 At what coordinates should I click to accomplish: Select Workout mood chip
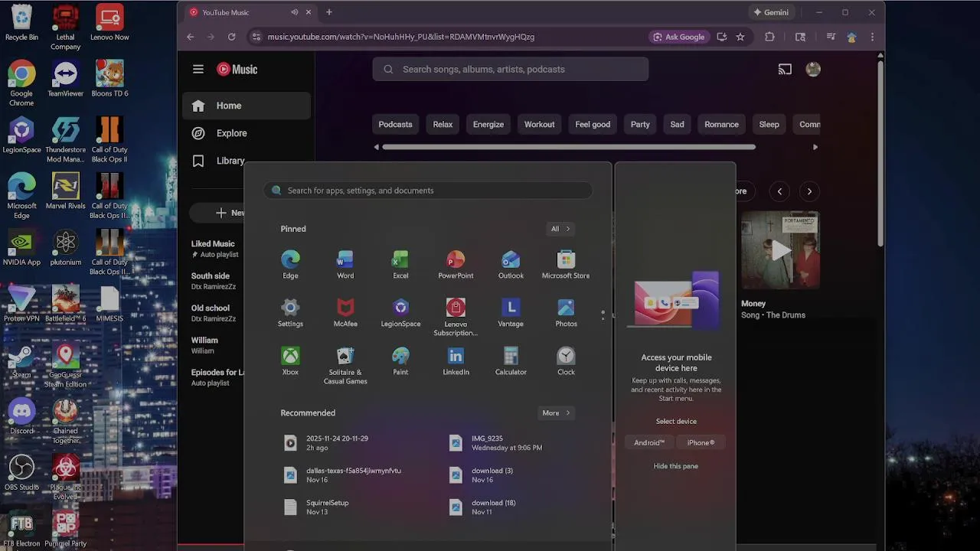tap(539, 125)
